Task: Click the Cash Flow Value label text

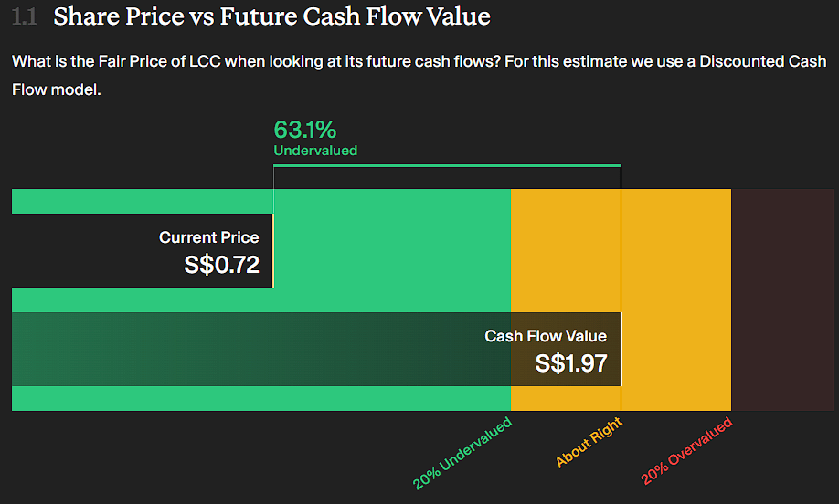Action: tap(546, 336)
